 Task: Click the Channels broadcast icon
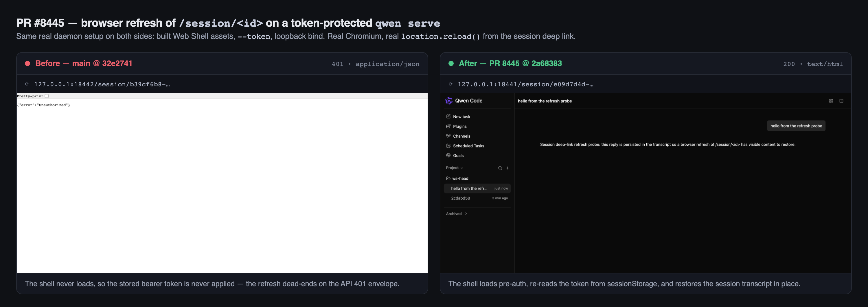tap(448, 136)
